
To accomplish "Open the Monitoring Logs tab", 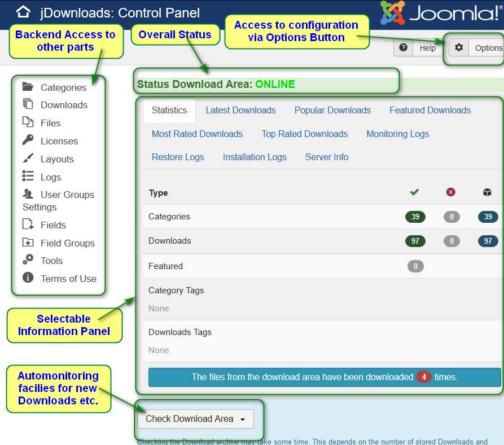I will 397,134.
